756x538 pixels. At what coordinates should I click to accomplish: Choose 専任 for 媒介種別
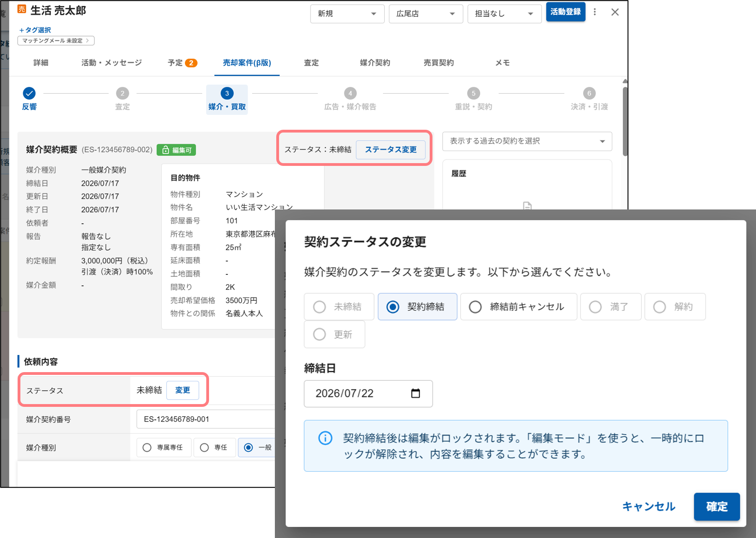(x=215, y=448)
